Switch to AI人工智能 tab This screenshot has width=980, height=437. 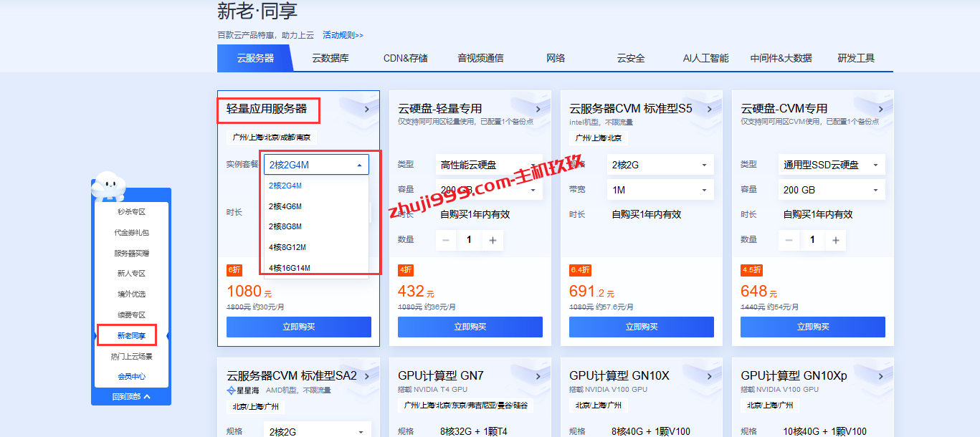click(x=705, y=58)
